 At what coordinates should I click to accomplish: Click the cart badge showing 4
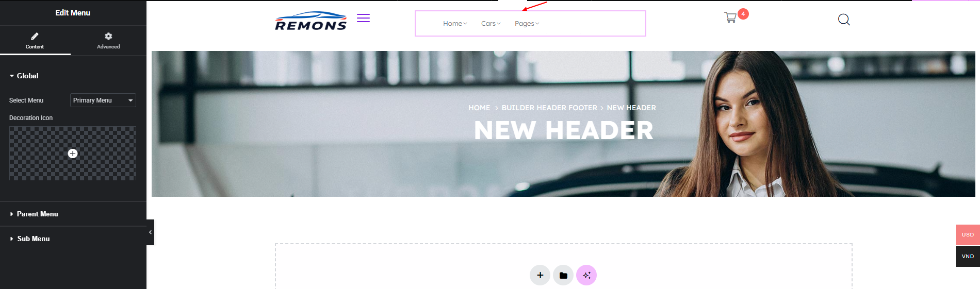[743, 14]
